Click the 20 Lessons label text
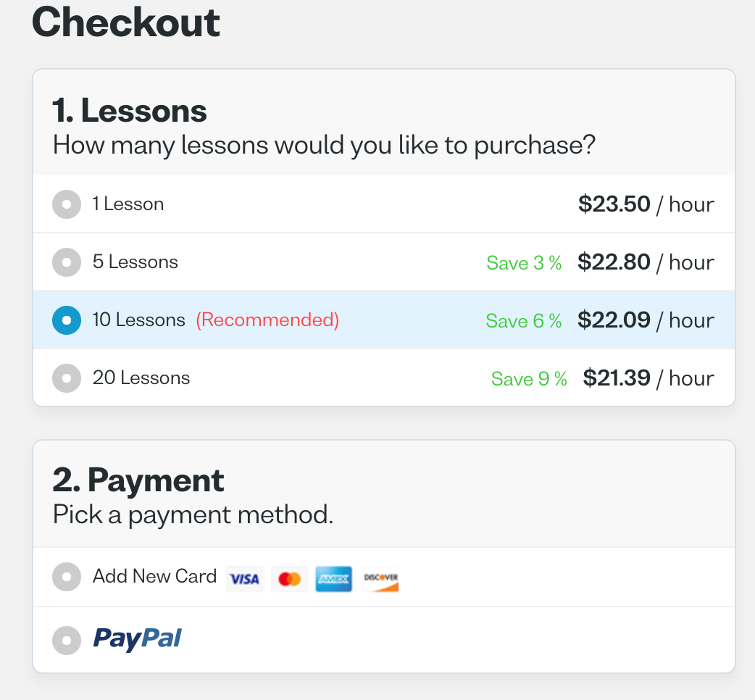The image size is (755, 700). pyautogui.click(x=141, y=378)
